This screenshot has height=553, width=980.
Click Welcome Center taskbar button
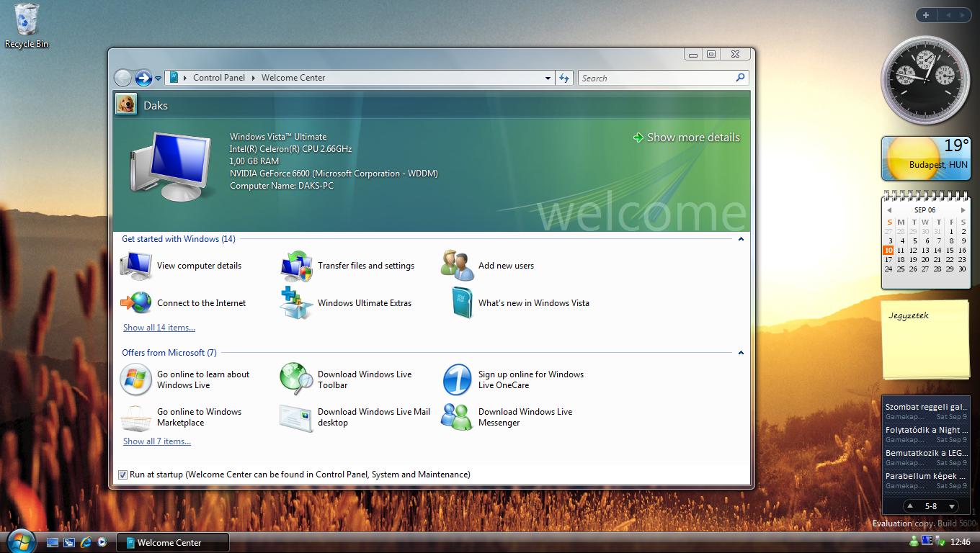coord(174,542)
